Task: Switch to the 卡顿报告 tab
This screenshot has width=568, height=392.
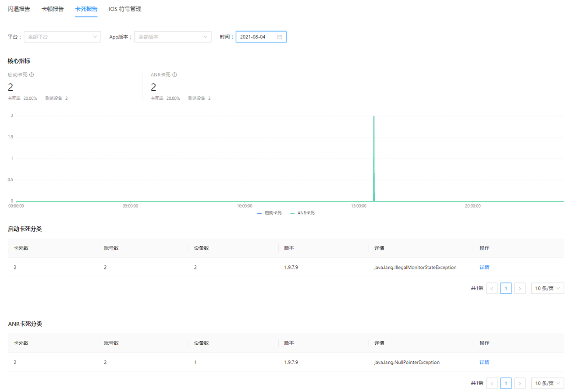Action: click(x=53, y=9)
